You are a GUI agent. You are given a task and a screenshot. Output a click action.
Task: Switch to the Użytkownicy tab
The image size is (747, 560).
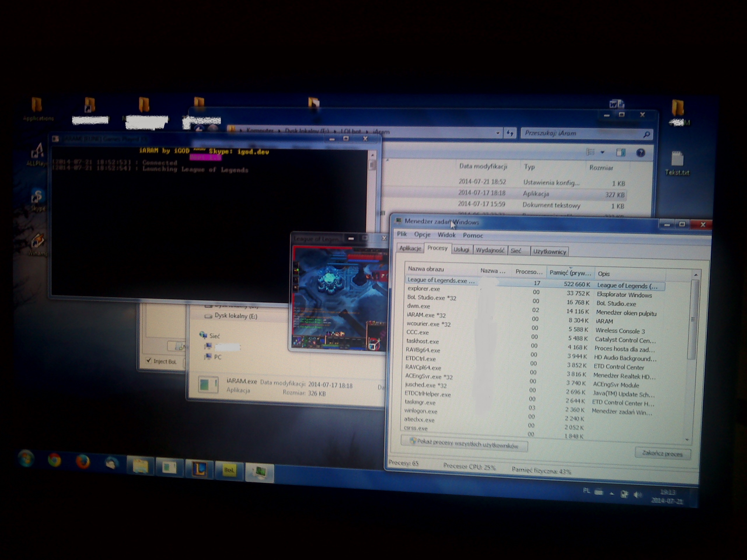tap(549, 251)
